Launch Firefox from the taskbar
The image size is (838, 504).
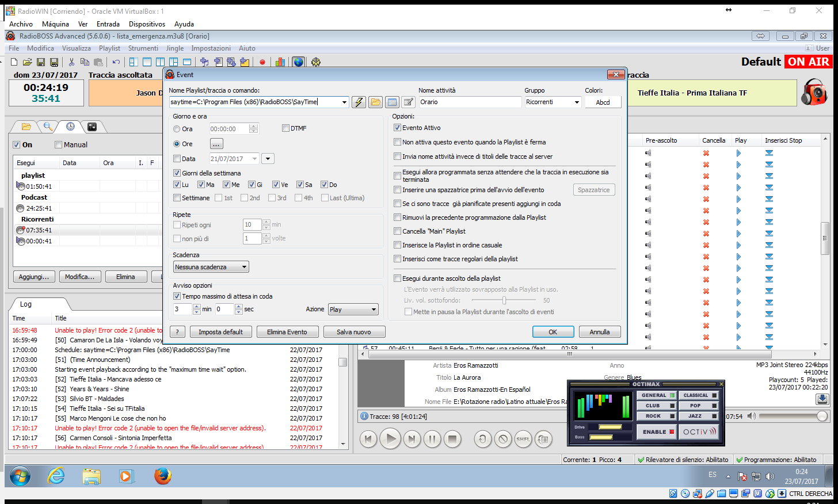[163, 476]
